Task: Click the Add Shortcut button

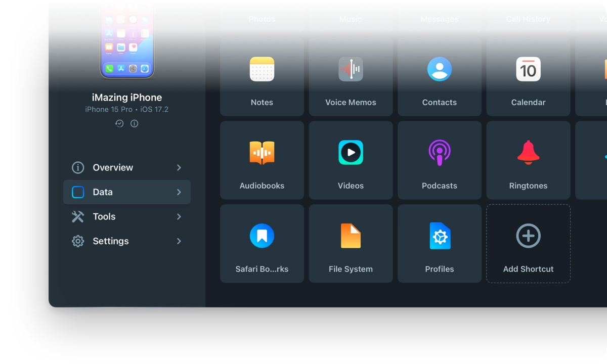Action: tap(528, 244)
